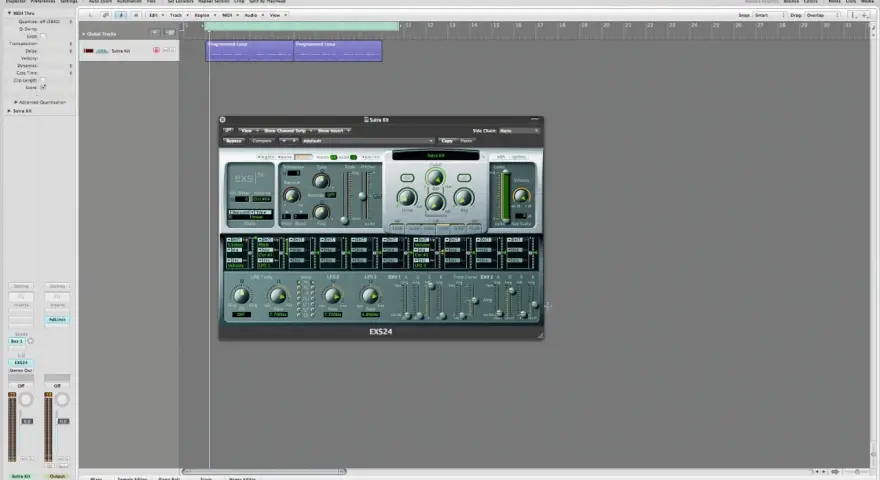The height and width of the screenshot is (480, 880).
Task: Click the EXS24 instrument slot on the channel strip
Action: [21, 363]
